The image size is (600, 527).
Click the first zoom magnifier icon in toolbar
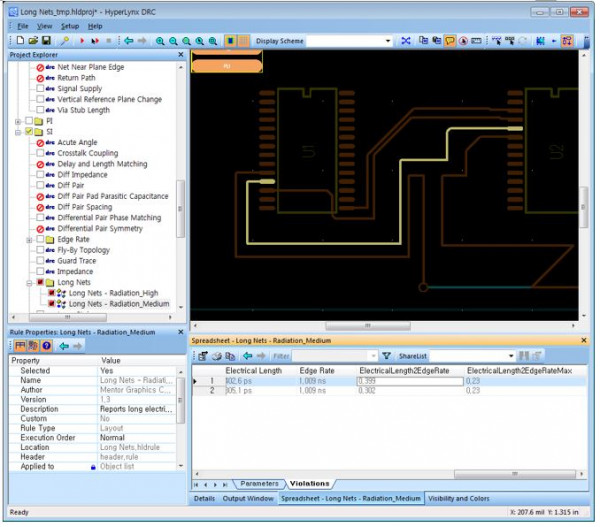tap(159, 41)
